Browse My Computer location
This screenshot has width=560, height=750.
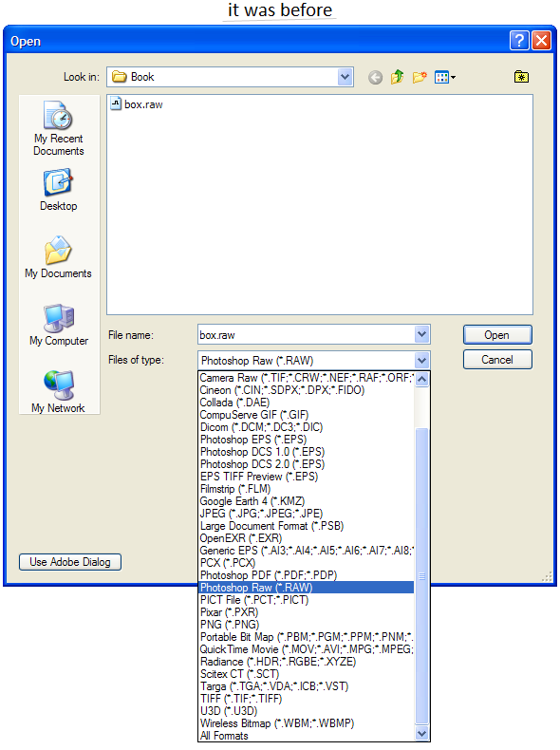(58, 325)
